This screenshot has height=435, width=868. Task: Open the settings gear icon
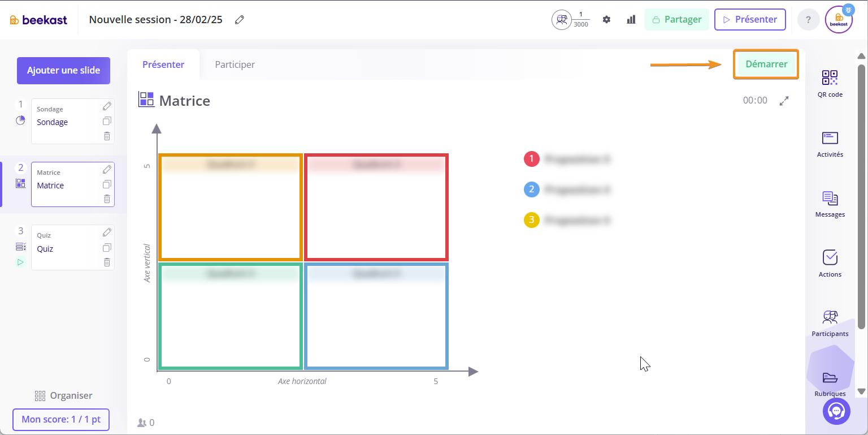point(606,20)
